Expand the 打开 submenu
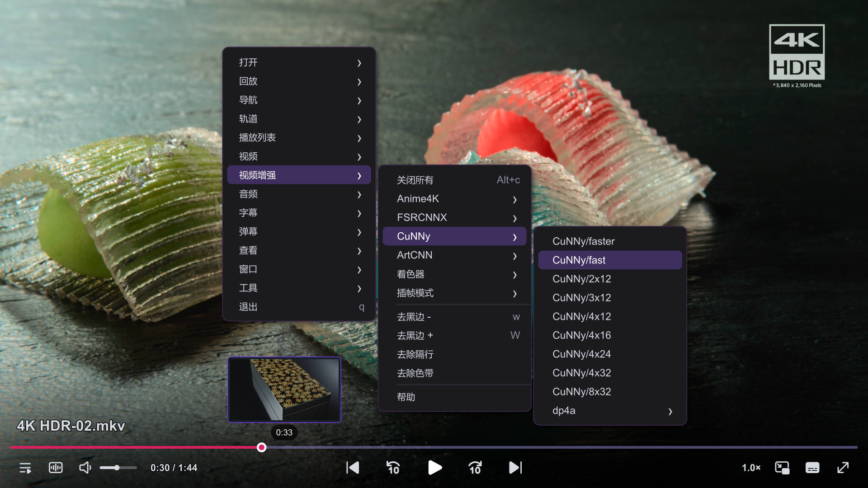The width and height of the screenshot is (868, 488). pyautogui.click(x=299, y=62)
